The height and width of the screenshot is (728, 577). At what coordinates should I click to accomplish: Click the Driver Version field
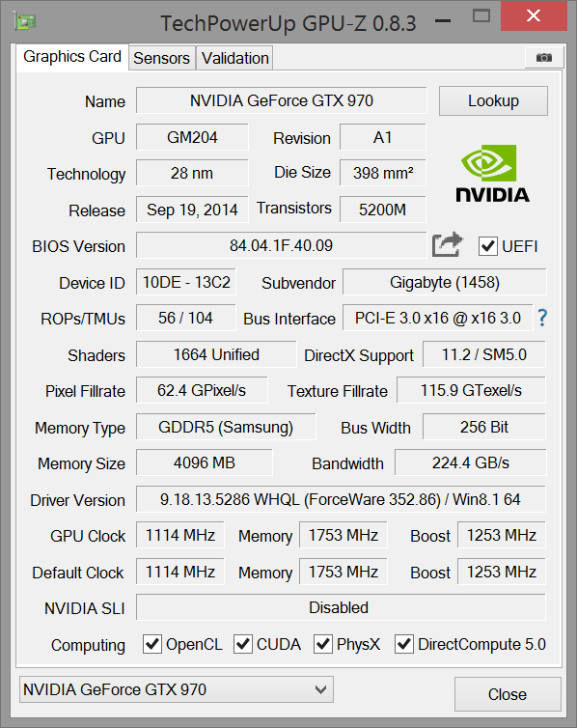point(341,499)
